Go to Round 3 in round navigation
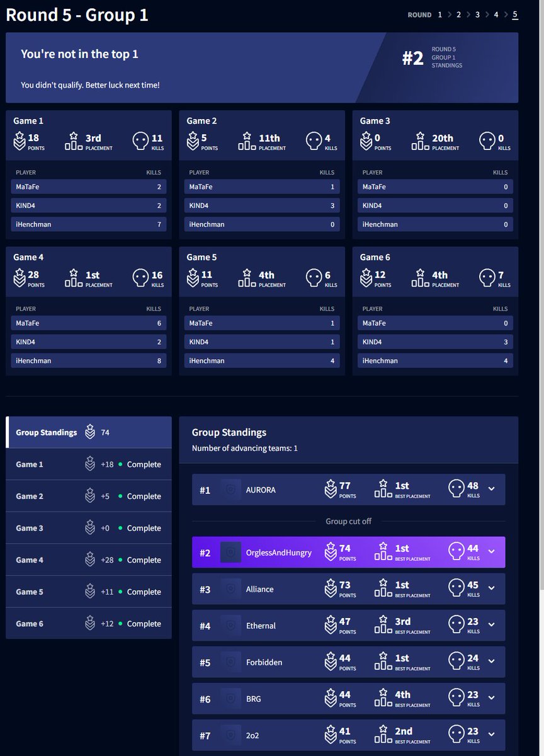544x756 pixels. coord(477,14)
